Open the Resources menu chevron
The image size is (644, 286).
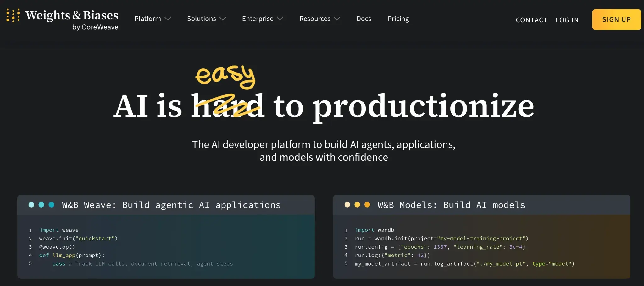(337, 19)
